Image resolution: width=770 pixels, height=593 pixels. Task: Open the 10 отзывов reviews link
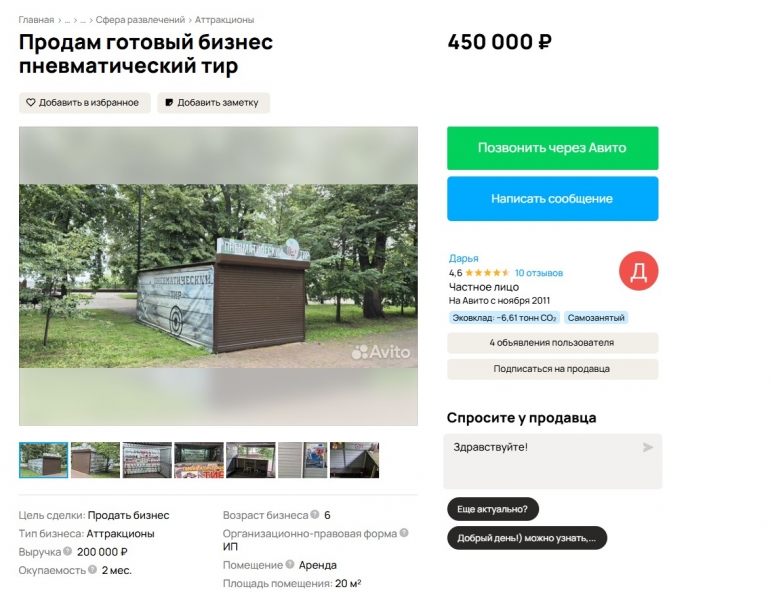pos(539,273)
